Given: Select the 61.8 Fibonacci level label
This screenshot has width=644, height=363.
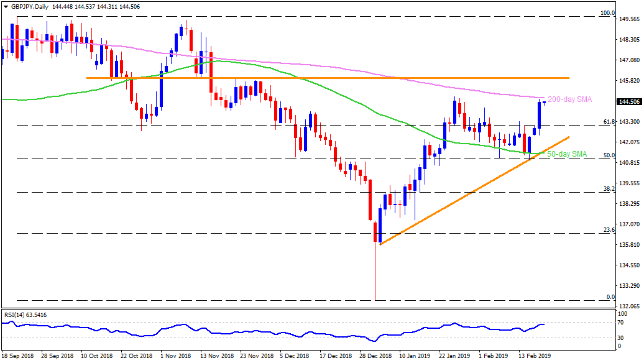Looking at the screenshot, I should pyautogui.click(x=609, y=122).
